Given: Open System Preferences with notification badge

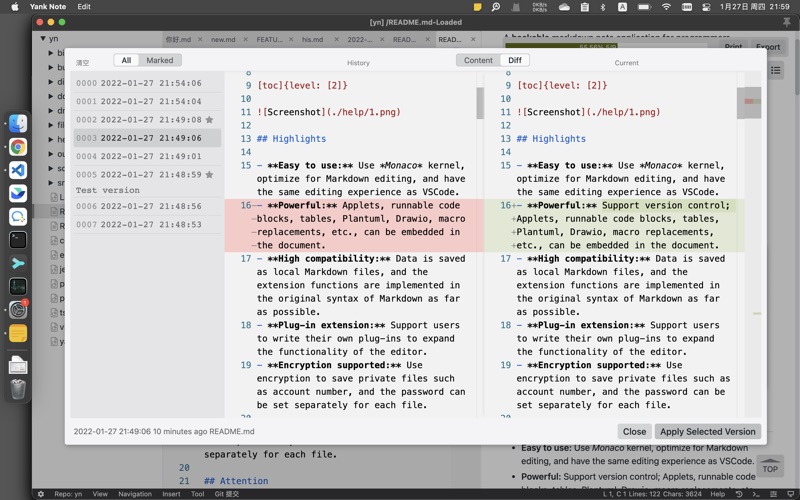Looking at the screenshot, I should click(x=18, y=310).
